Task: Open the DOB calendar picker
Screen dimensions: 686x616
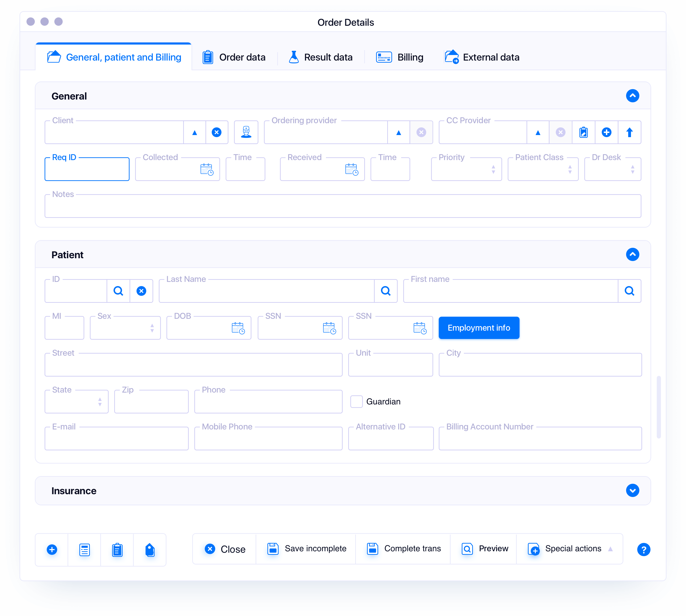Action: 238,328
